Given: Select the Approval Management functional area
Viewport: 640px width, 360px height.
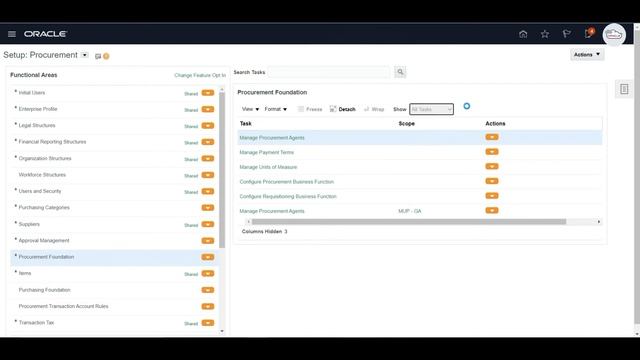Looking at the screenshot, I should point(44,241).
